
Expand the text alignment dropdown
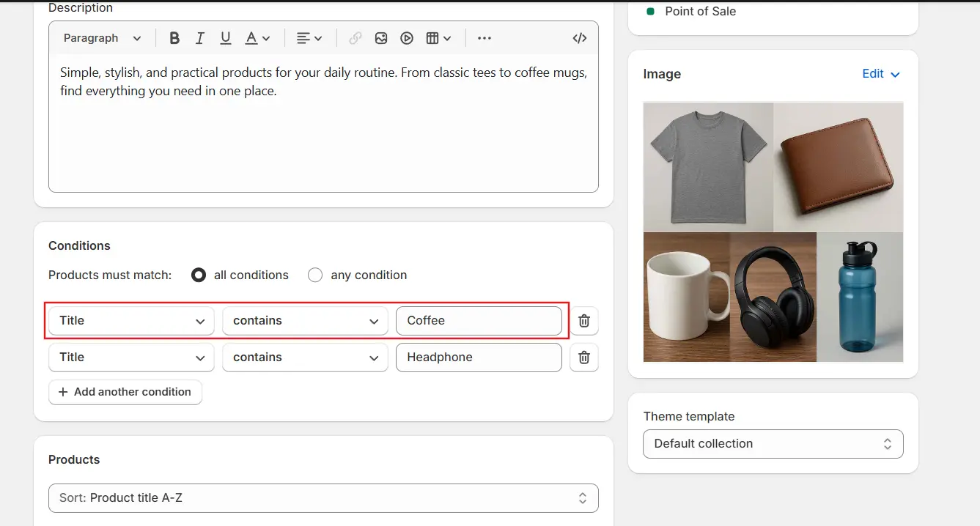pos(309,38)
